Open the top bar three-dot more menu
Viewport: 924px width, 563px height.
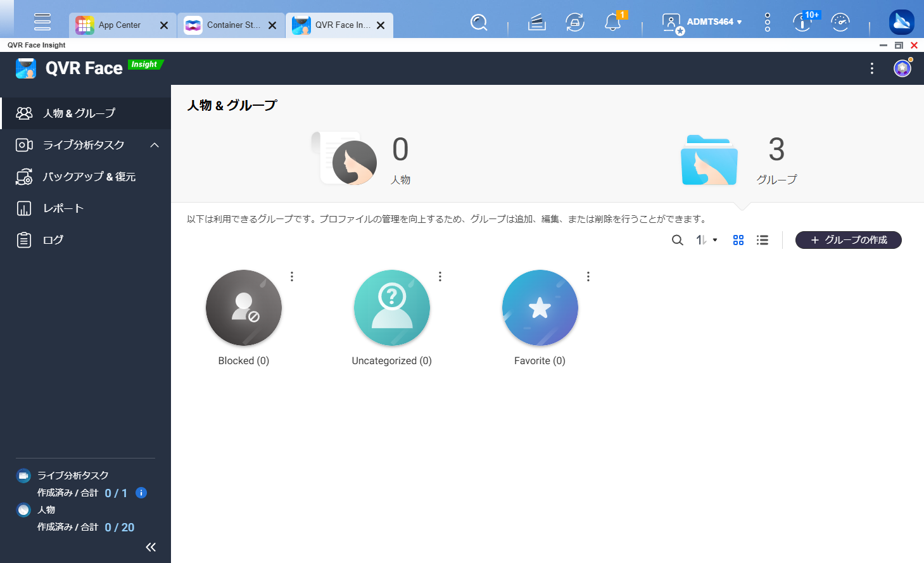(768, 22)
